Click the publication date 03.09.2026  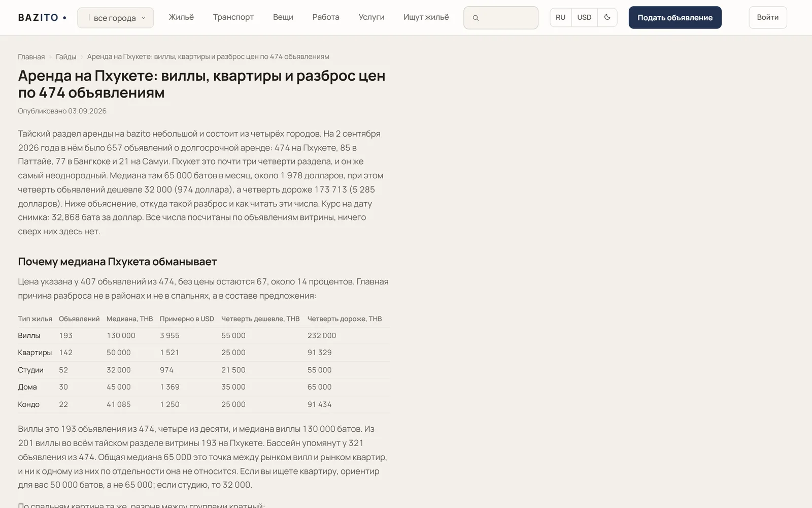coord(87,111)
